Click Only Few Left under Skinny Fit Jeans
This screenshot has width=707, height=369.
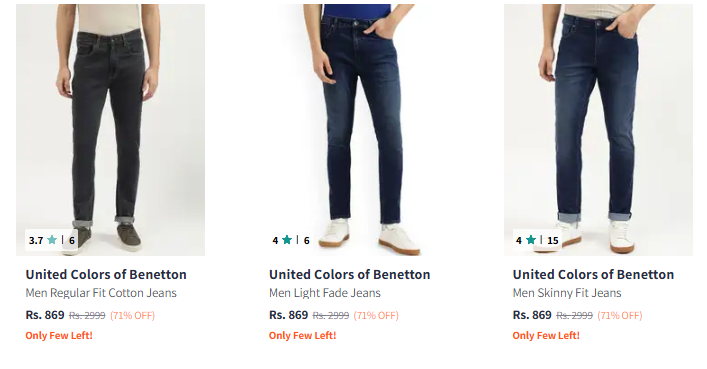click(x=546, y=336)
